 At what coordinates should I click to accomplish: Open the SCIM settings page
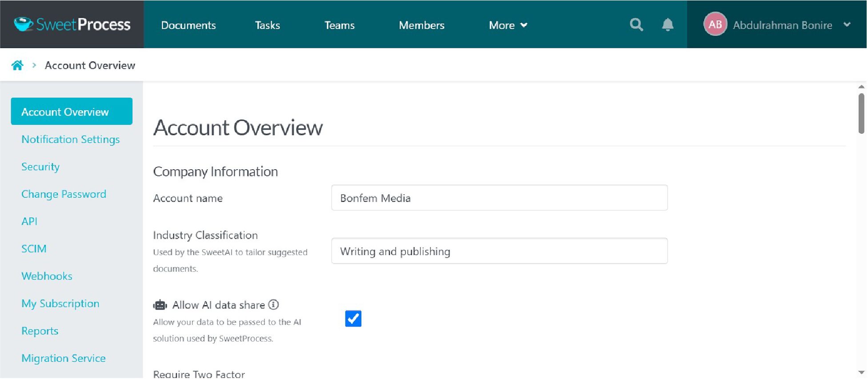[x=34, y=249]
